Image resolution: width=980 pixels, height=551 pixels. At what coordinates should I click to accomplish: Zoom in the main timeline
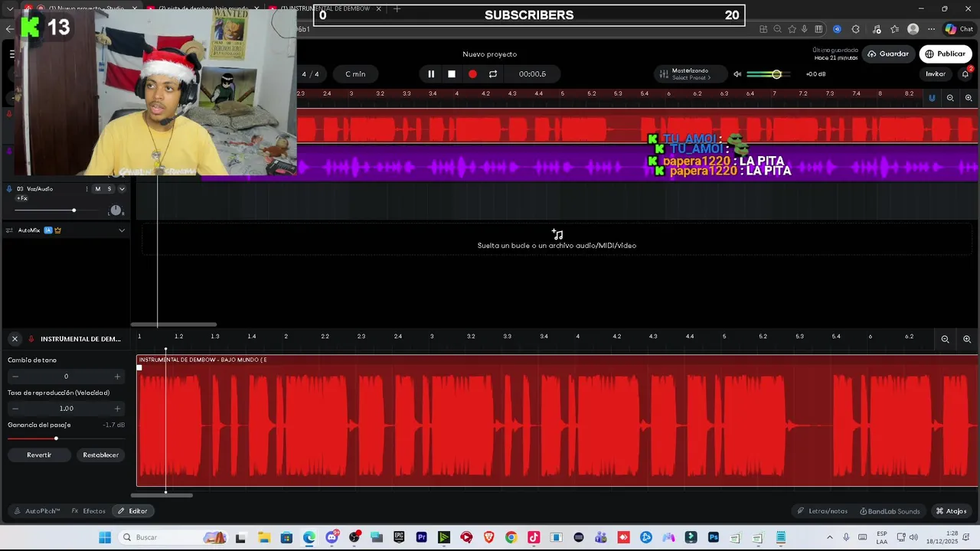tap(969, 98)
